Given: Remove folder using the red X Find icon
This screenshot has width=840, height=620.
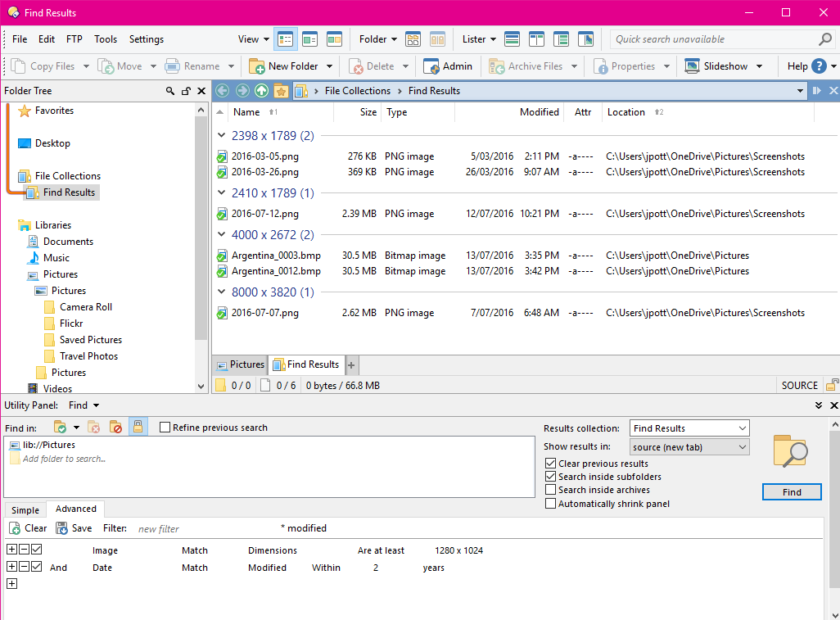Looking at the screenshot, I should click(93, 427).
